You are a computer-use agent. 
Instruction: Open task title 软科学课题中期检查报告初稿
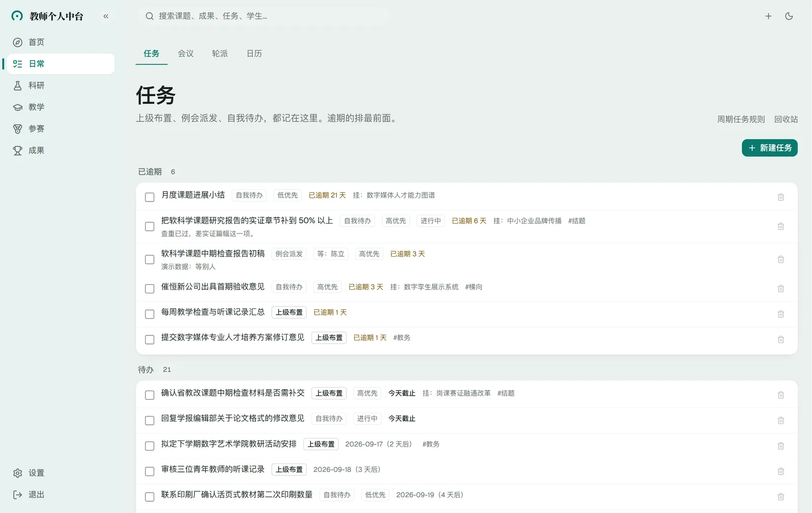pyautogui.click(x=213, y=253)
